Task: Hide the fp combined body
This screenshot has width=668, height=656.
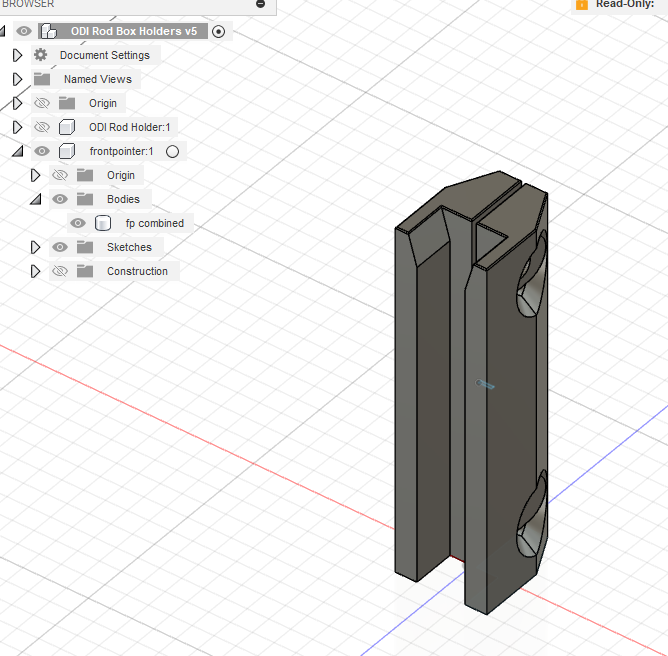Action: pos(78,223)
